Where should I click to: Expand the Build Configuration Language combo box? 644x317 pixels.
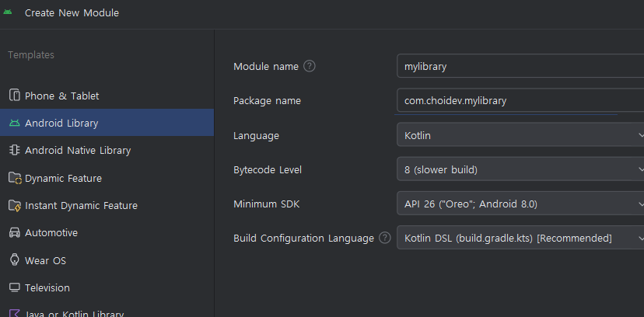click(x=520, y=238)
